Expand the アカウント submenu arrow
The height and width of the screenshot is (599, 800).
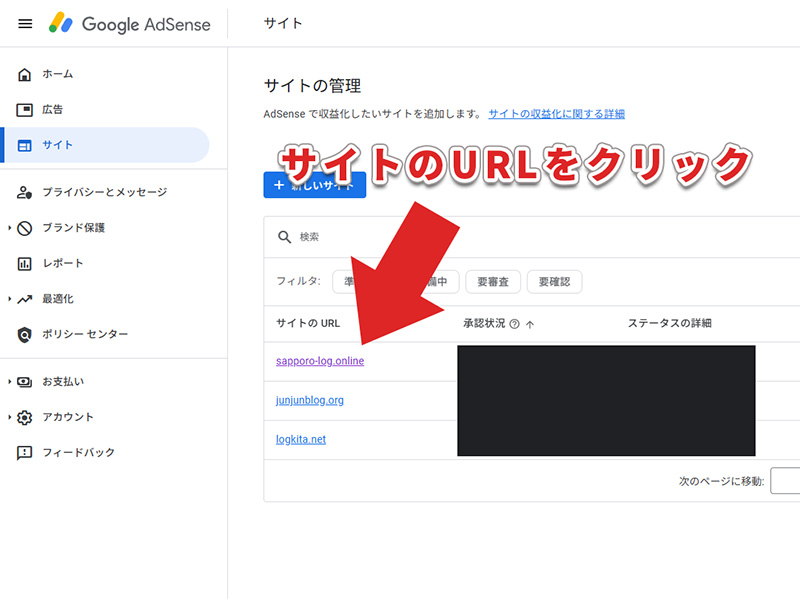pyautogui.click(x=9, y=417)
